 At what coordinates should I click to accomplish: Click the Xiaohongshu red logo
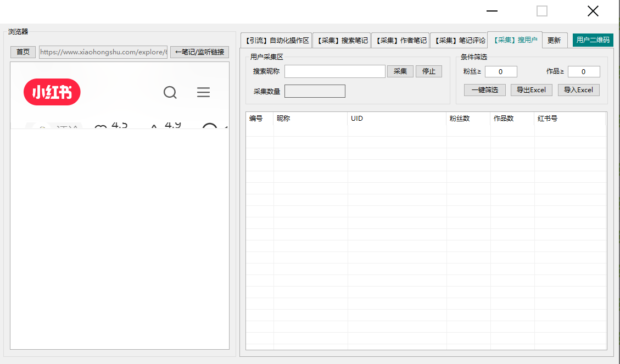click(x=52, y=92)
